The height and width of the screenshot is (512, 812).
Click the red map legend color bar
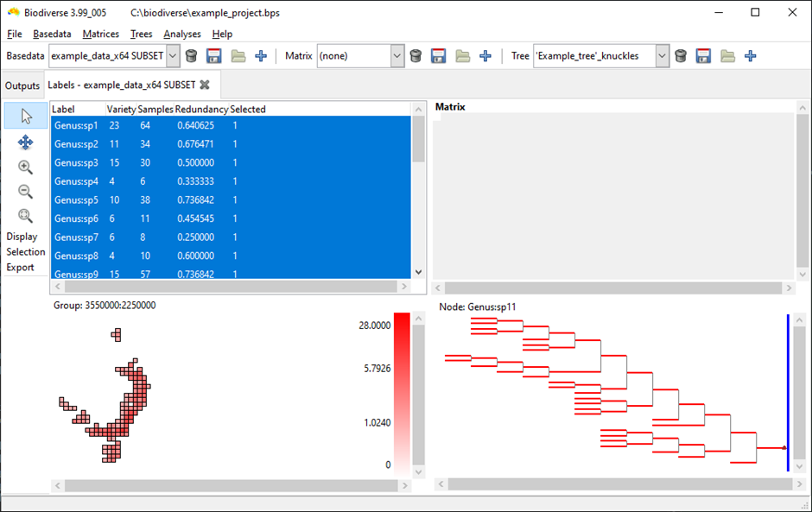[x=402, y=394]
